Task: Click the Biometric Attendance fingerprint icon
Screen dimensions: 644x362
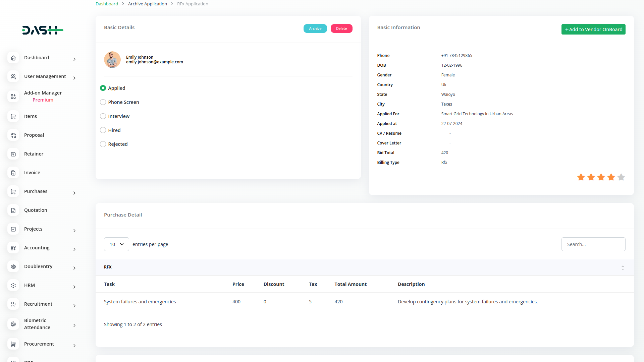Action: tap(13, 324)
